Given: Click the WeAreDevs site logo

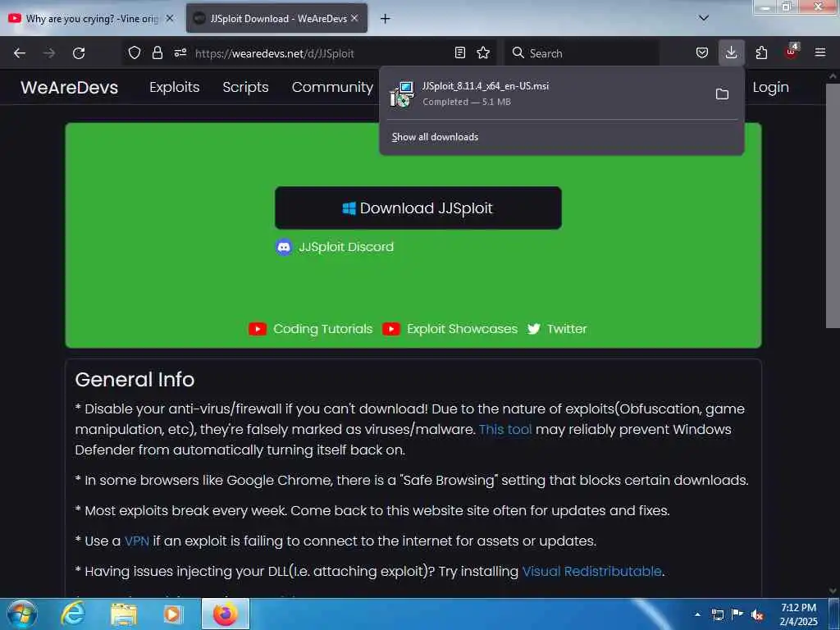Looking at the screenshot, I should [69, 87].
